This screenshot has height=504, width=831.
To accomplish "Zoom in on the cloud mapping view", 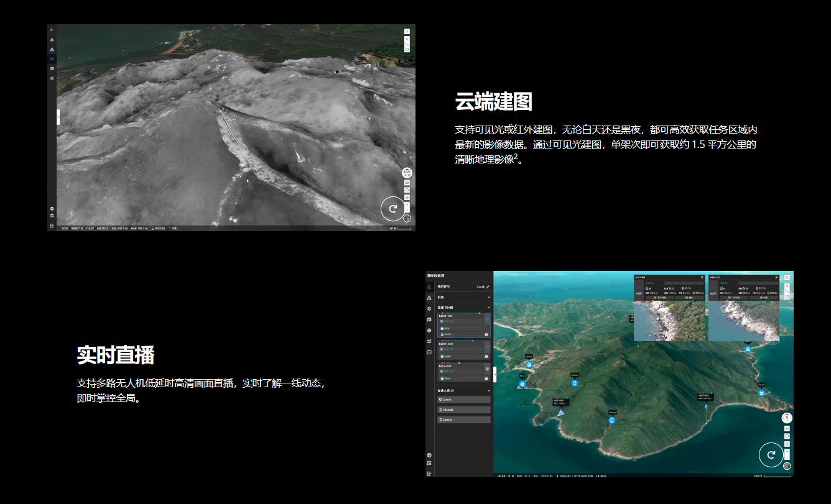I will coord(407,204).
